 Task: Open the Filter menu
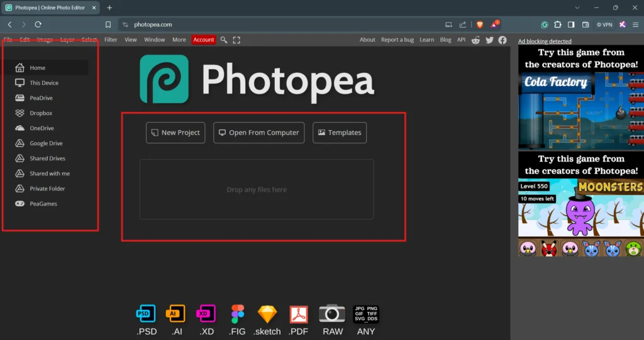tap(111, 40)
